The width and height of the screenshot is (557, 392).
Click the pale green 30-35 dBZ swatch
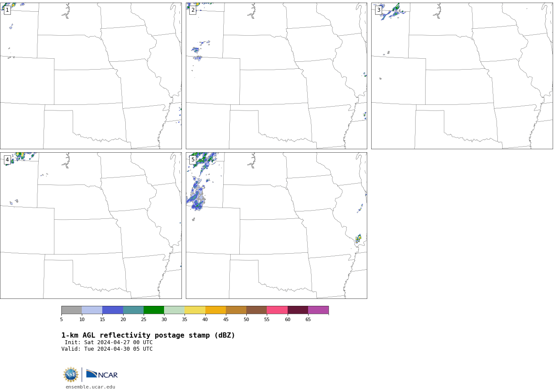click(x=174, y=310)
